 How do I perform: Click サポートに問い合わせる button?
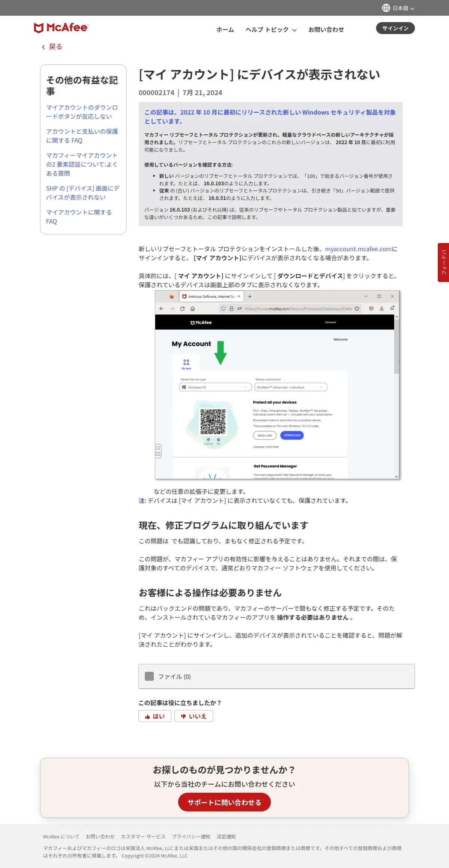(x=224, y=802)
